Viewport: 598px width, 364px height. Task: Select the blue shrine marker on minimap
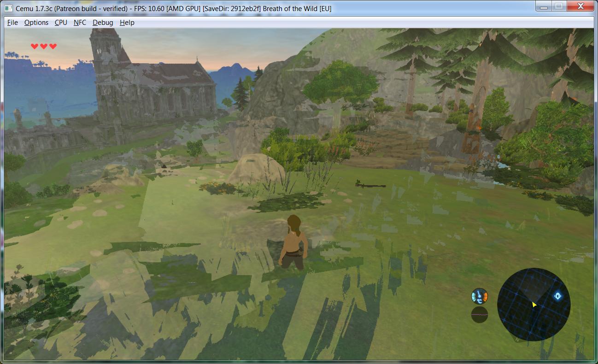557,296
